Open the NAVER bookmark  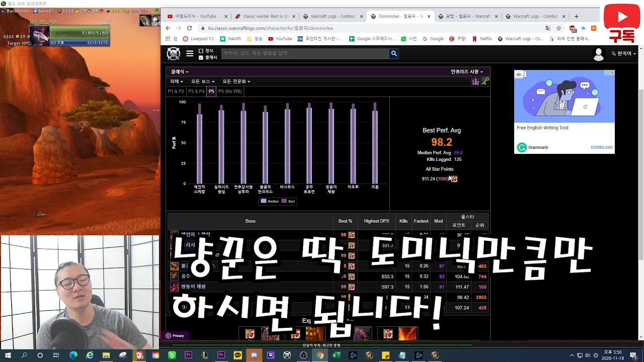pyautogui.click(x=231, y=39)
